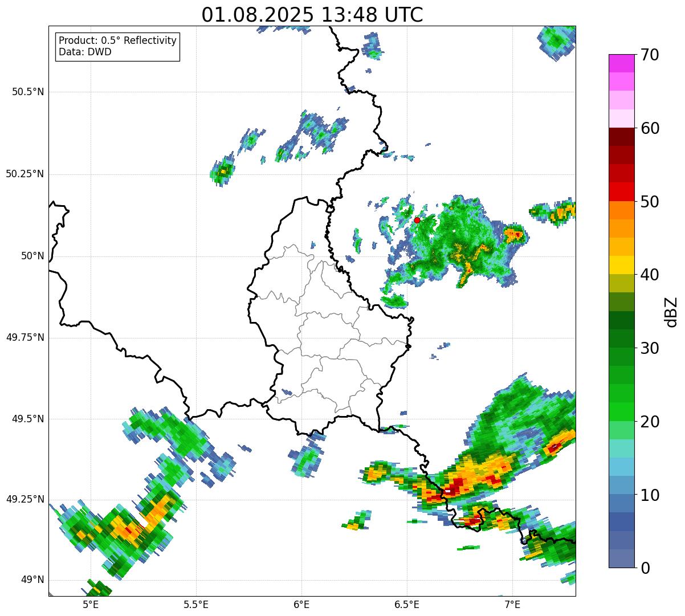Click the title '01.08.2025 13:48 UTC'
This screenshot has height=616, width=685.
pos(312,14)
